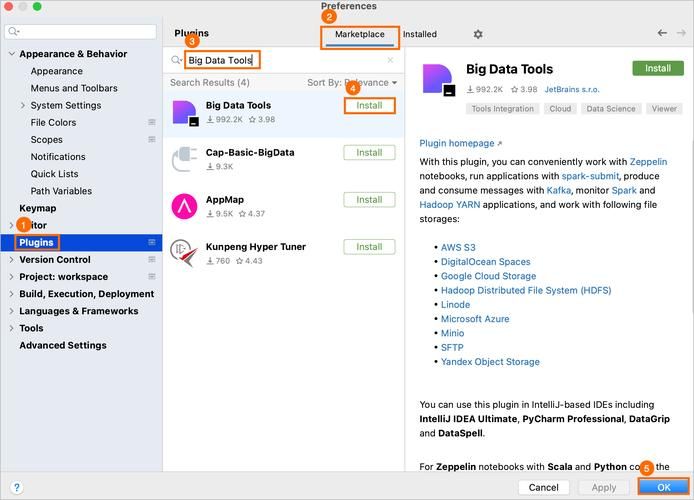Go forward with the right arrow icon
694x500 pixels.
click(x=681, y=33)
